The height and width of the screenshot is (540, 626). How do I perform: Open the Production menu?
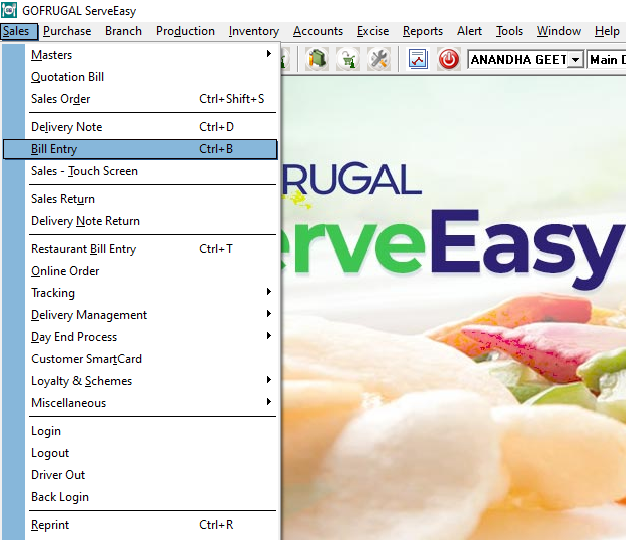tap(185, 31)
